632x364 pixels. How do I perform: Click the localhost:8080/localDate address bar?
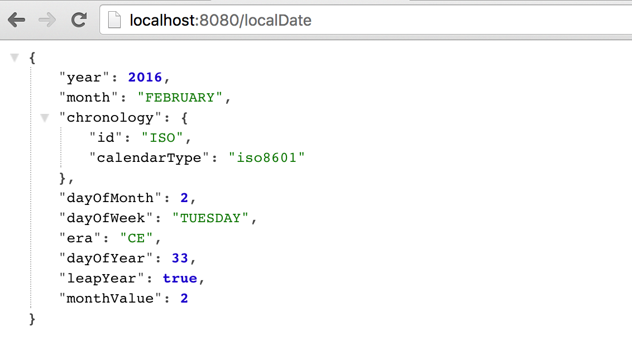coord(219,20)
